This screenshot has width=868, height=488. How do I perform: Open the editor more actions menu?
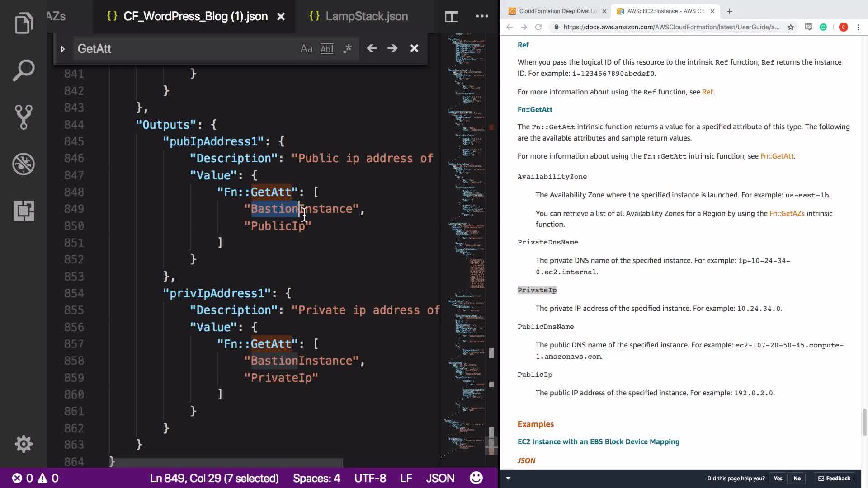point(482,16)
